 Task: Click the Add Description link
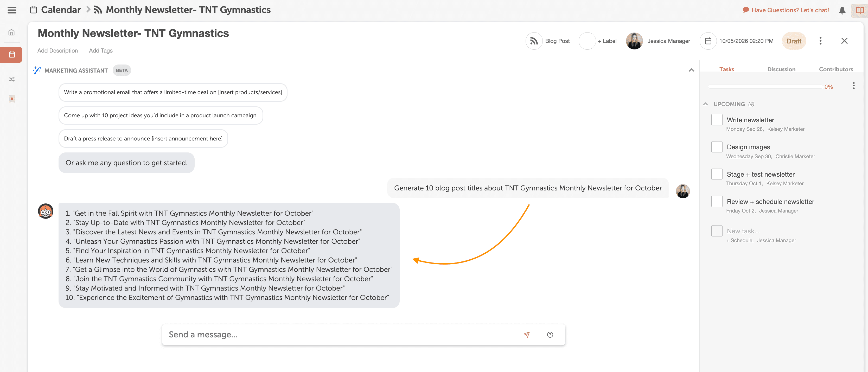(x=58, y=50)
